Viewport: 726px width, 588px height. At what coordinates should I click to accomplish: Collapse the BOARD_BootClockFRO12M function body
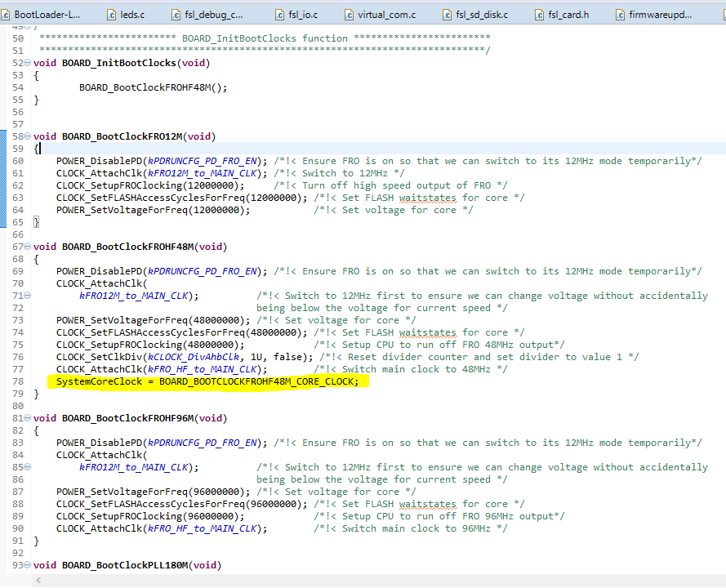pos(27,136)
